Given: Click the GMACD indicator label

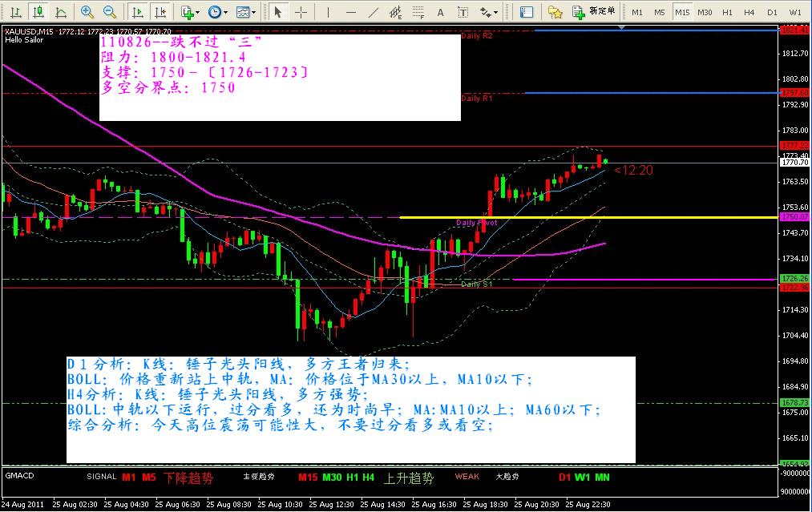Looking at the screenshot, I should (x=19, y=476).
